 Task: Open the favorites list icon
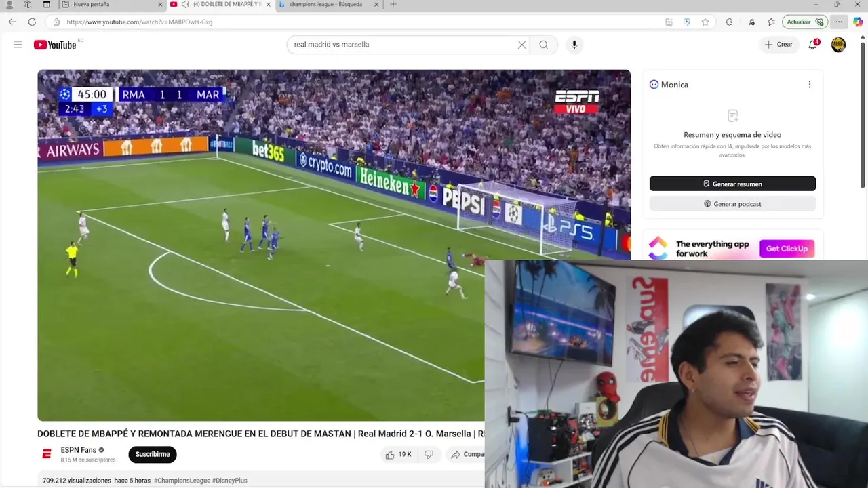(771, 22)
